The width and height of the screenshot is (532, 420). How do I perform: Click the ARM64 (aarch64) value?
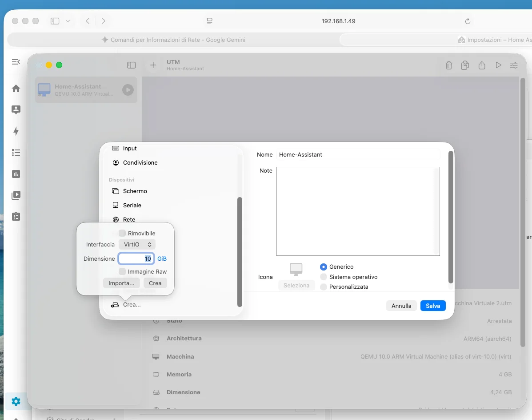(487, 339)
